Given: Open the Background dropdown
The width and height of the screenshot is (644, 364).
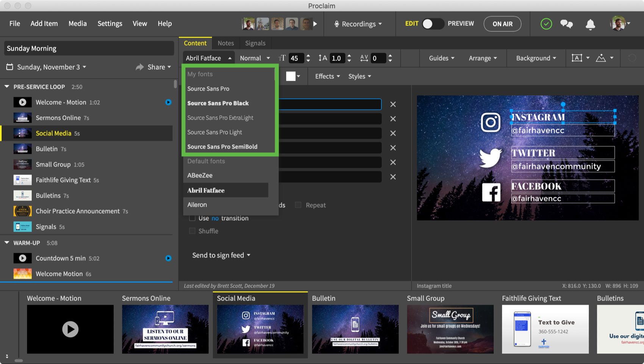Looking at the screenshot, I should point(536,58).
